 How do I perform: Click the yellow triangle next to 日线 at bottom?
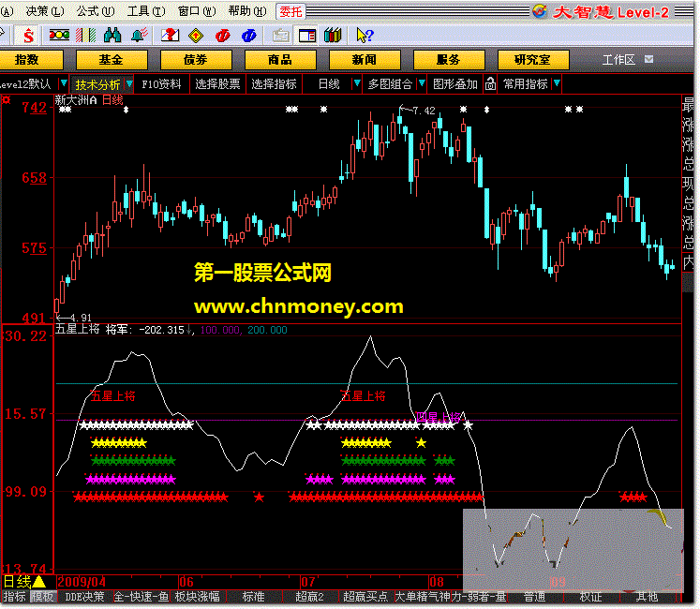[x=39, y=581]
